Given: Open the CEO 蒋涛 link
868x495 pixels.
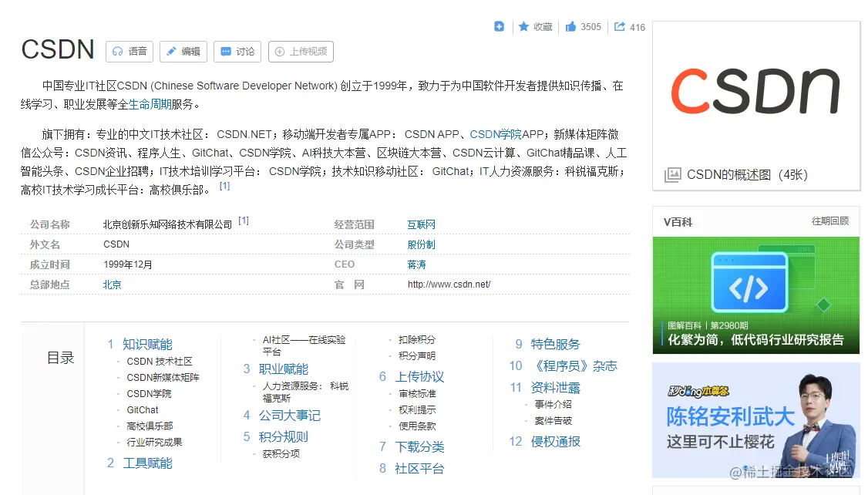Looking at the screenshot, I should tap(417, 264).
